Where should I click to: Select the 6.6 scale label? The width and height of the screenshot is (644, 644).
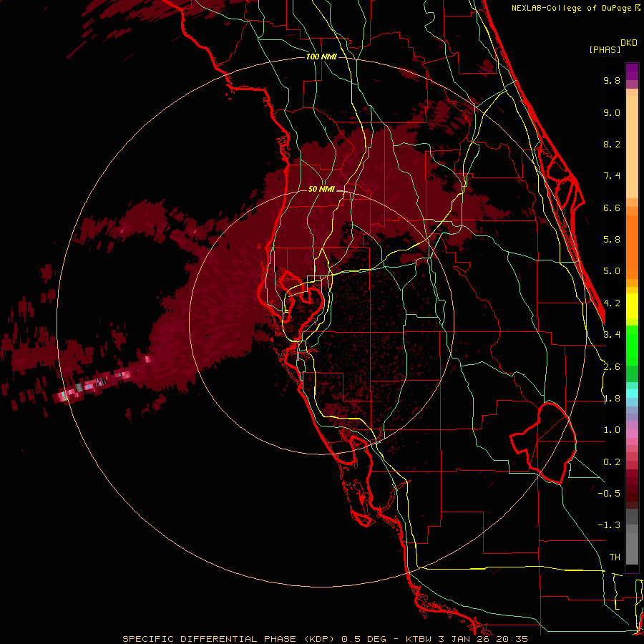(612, 208)
